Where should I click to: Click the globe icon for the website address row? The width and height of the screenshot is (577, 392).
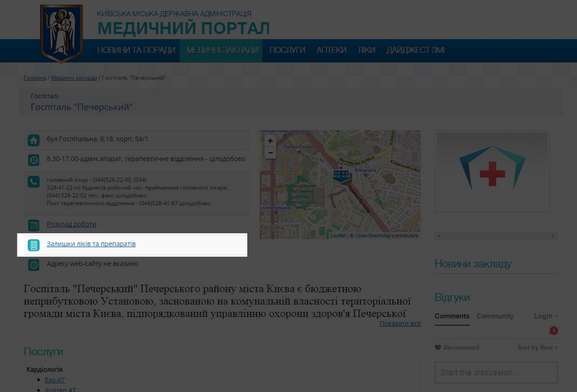pyautogui.click(x=33, y=264)
